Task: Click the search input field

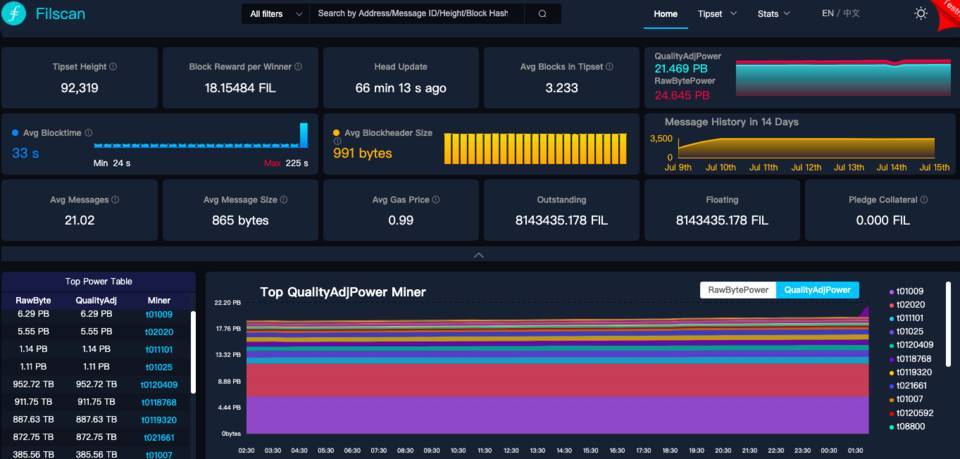Action: click(x=415, y=14)
